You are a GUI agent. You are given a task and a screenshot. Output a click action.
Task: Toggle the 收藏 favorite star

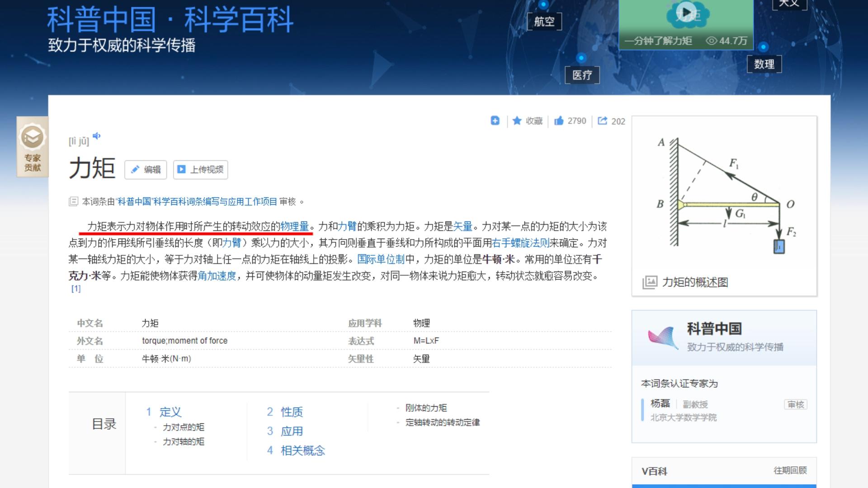[x=517, y=121]
